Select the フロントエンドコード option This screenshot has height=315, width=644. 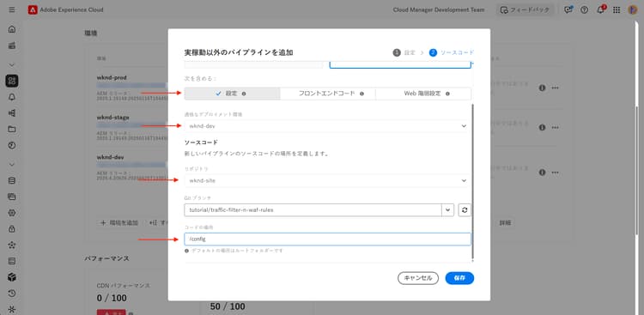328,94
